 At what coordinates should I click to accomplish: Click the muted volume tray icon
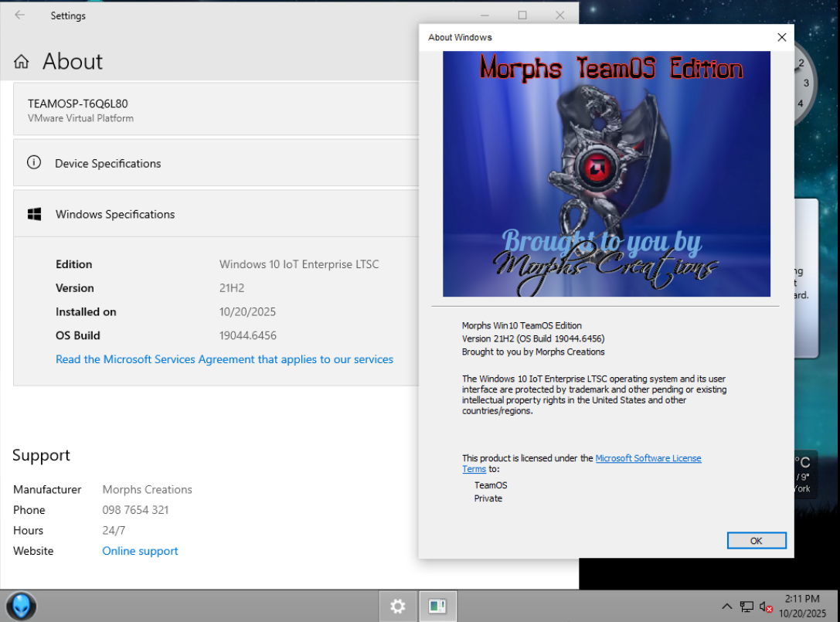(x=766, y=607)
